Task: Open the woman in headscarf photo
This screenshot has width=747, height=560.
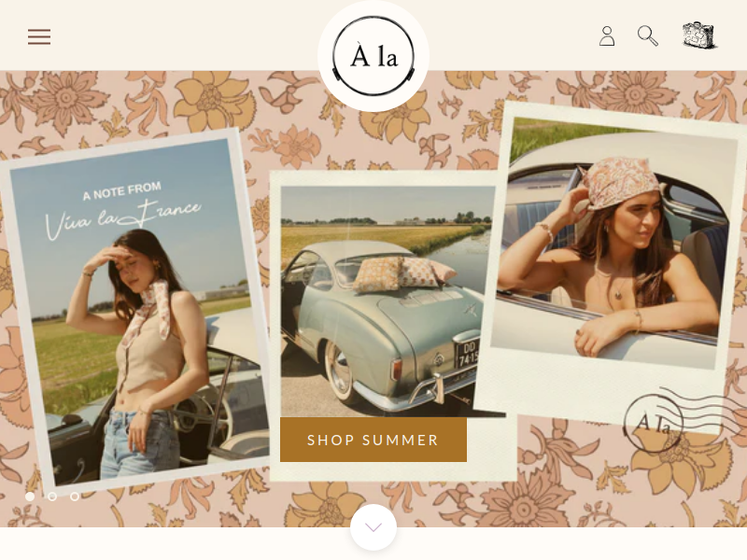Action: (x=613, y=243)
